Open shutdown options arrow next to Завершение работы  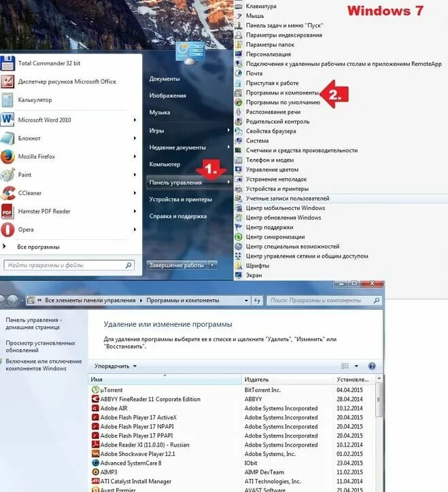tap(213, 265)
